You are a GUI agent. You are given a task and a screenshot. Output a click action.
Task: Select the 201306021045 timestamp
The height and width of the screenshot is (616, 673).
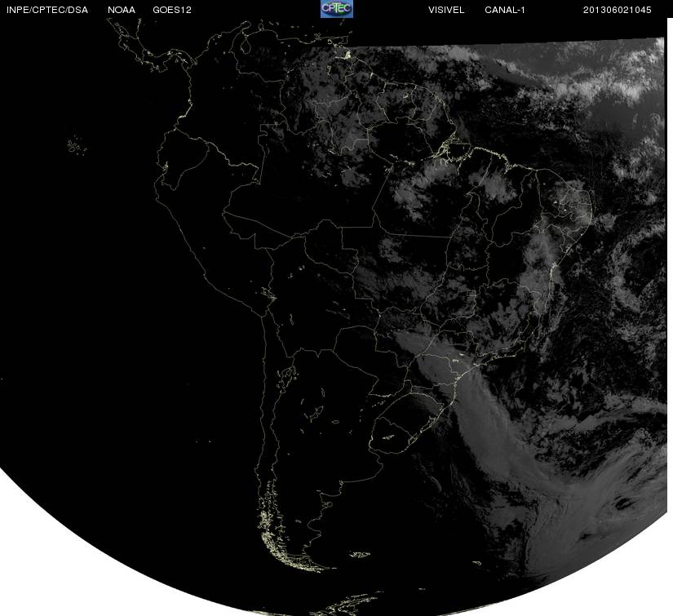click(618, 10)
